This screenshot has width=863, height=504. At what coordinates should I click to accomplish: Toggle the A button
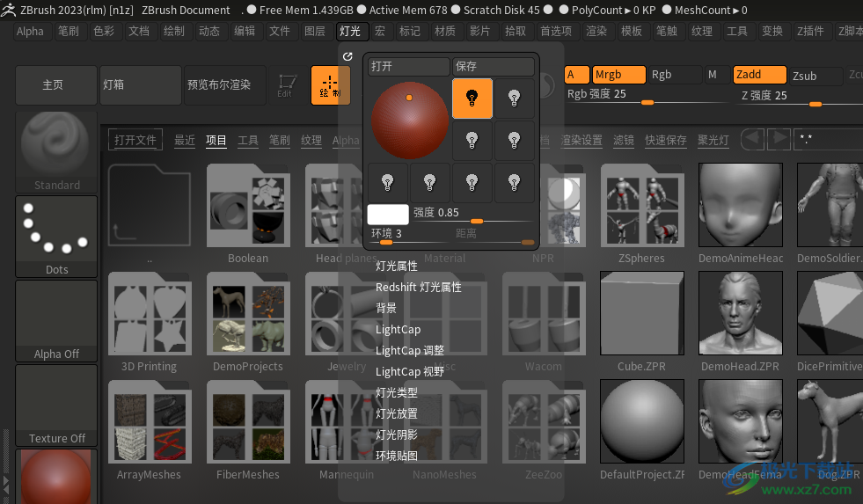point(577,75)
